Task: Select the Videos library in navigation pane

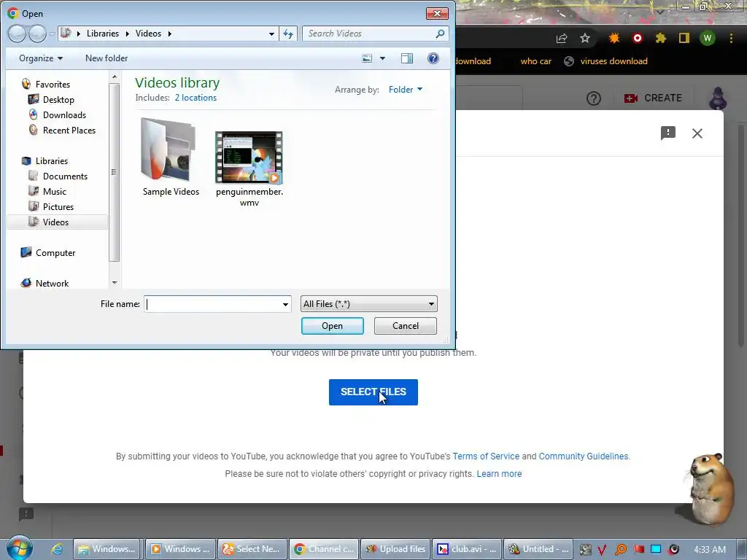Action: [57, 222]
